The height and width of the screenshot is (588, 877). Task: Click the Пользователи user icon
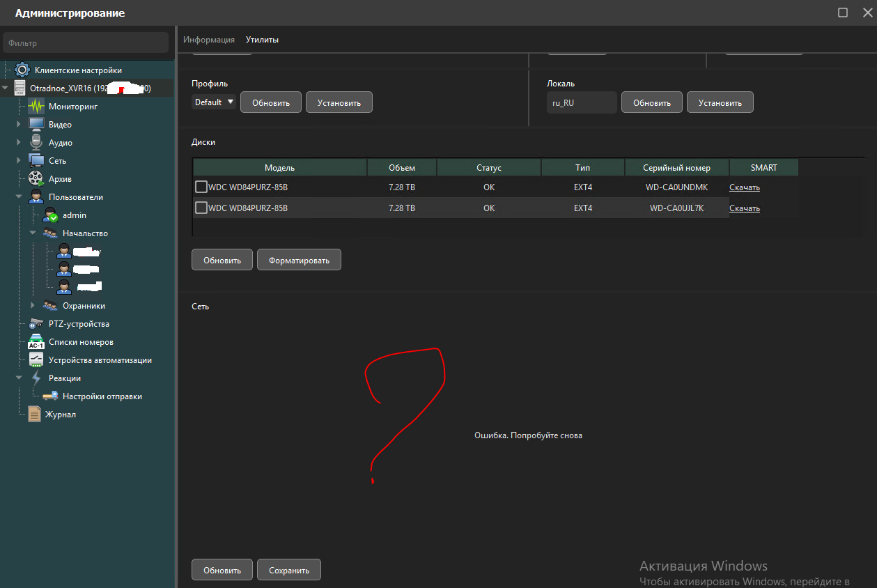[36, 197]
